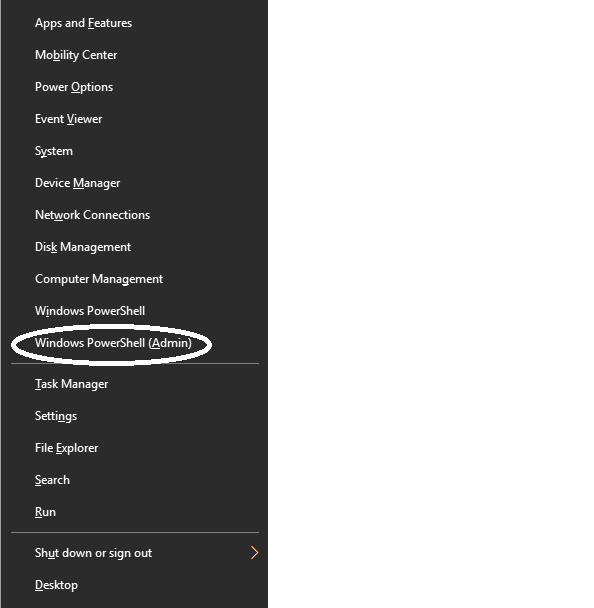Open Apps and Features

(x=134, y=23)
